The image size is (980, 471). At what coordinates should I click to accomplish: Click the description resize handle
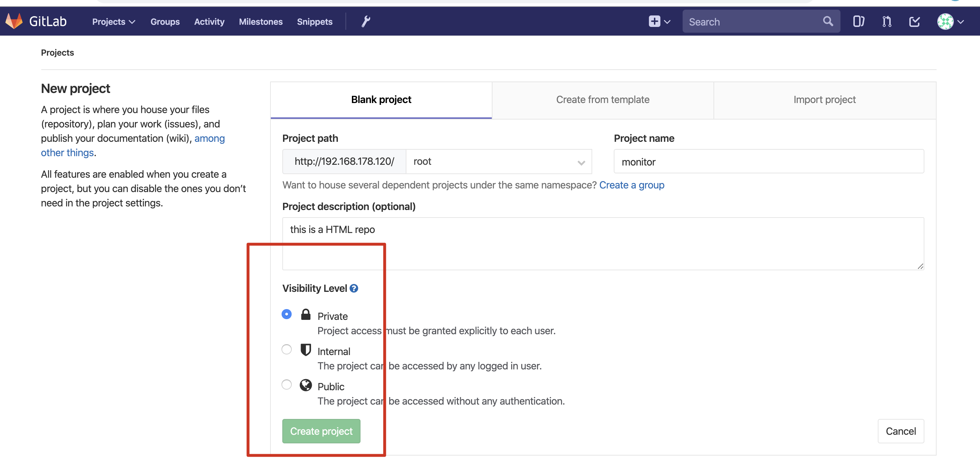click(920, 266)
